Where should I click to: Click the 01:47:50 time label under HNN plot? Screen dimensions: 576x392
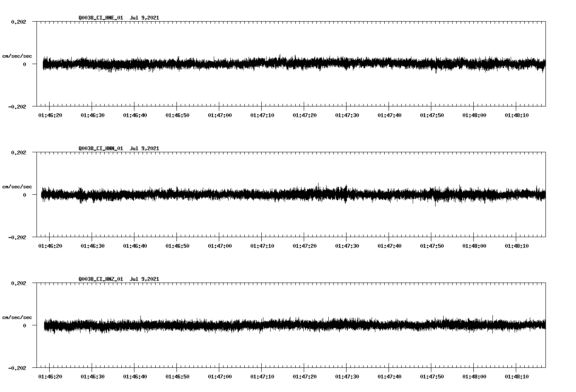coord(432,246)
